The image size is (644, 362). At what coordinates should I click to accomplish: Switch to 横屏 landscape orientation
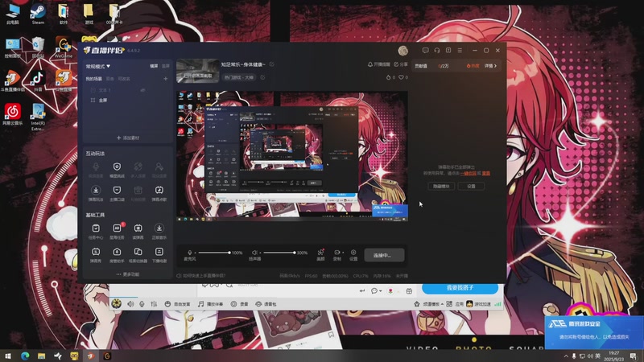(x=154, y=66)
